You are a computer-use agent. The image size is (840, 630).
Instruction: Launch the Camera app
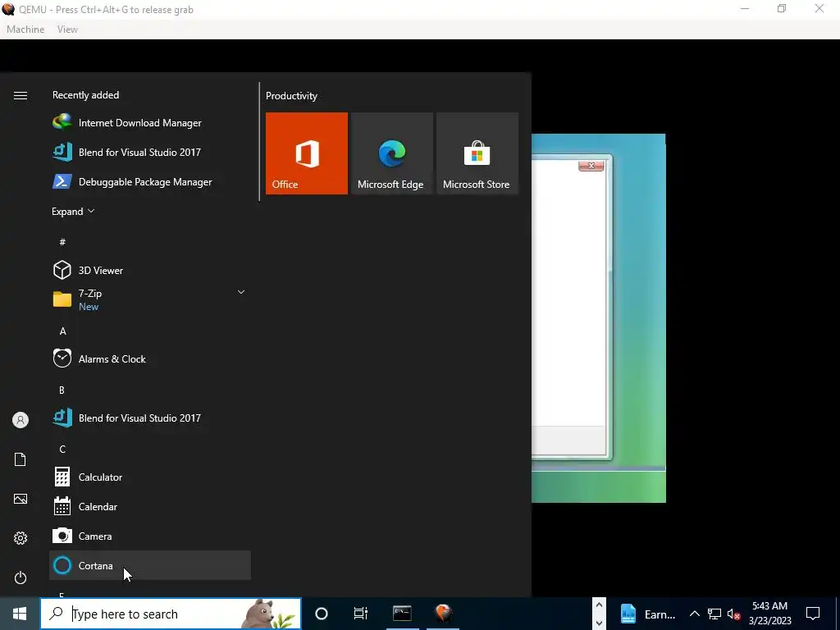[x=150, y=536]
